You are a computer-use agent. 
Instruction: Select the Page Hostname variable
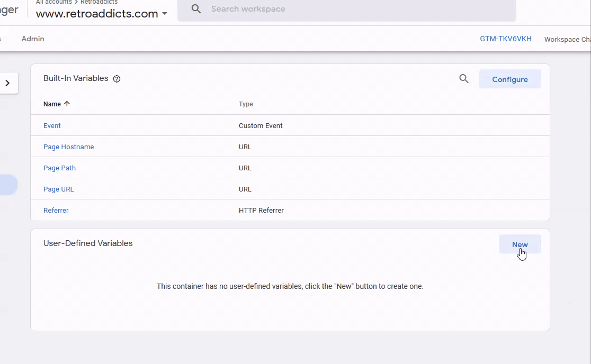[68, 147]
